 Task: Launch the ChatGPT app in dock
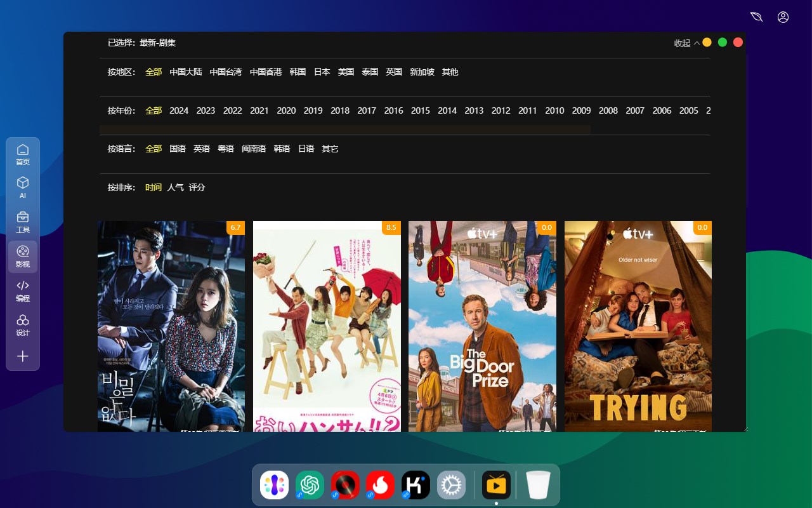[310, 485]
